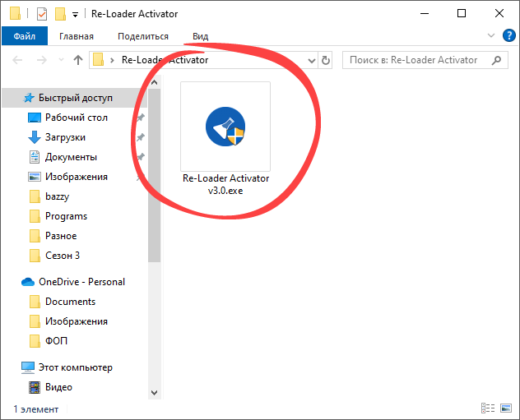Viewport: 520px width, 420px height.
Task: Open Рабочий стол in Quick access
Action: (x=77, y=118)
